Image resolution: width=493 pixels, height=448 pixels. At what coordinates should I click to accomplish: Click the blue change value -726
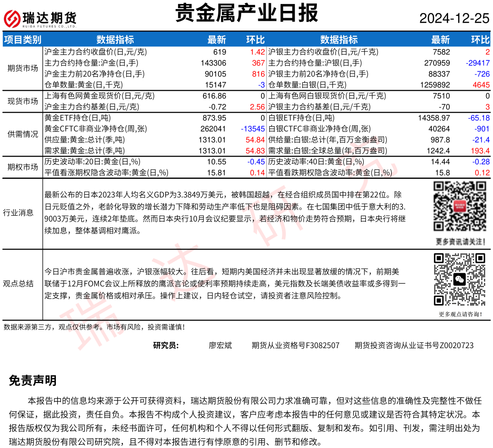tap(482, 74)
